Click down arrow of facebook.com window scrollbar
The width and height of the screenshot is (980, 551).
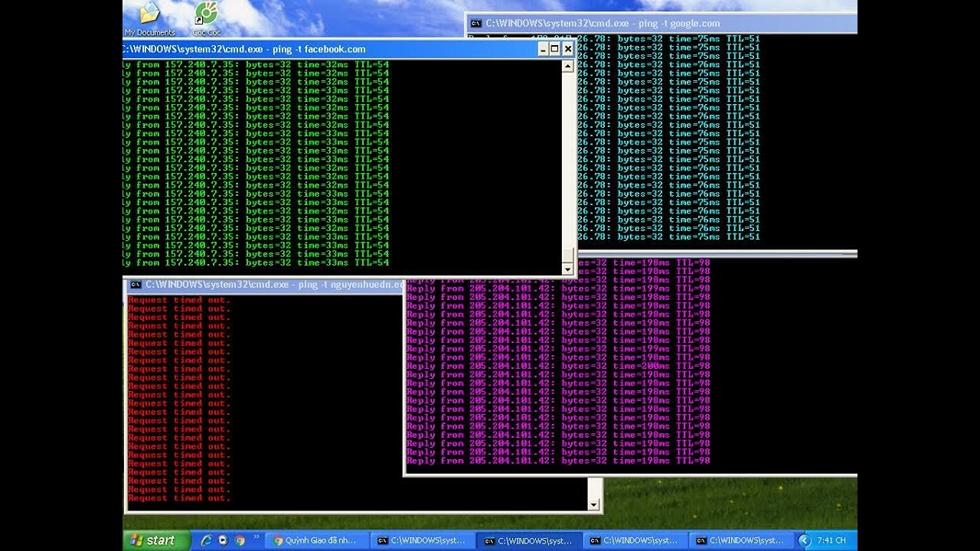(x=567, y=269)
